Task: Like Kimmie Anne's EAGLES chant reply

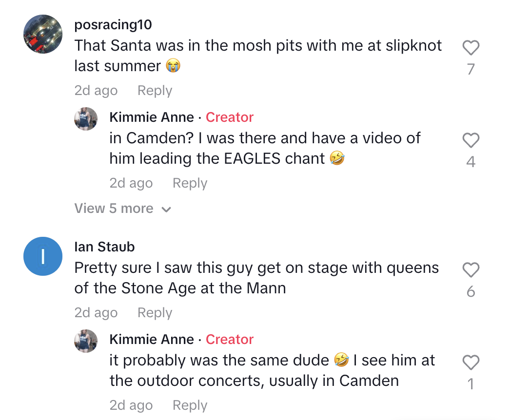Action: [x=471, y=140]
